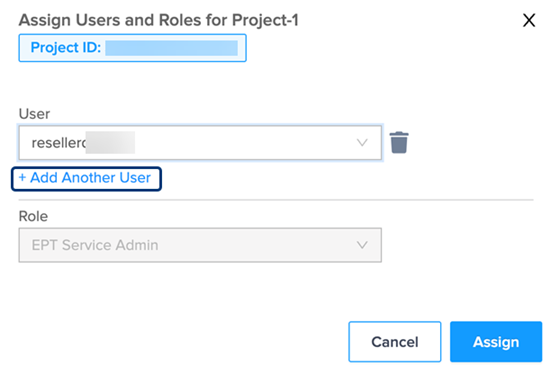The width and height of the screenshot is (551, 366).
Task: Open the User combo box showing resellerc
Action: 200,143
